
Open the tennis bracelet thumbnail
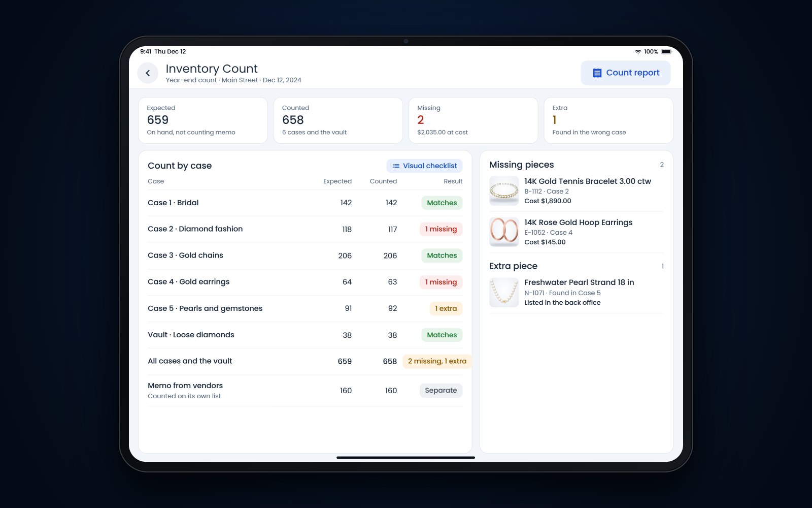(x=504, y=190)
